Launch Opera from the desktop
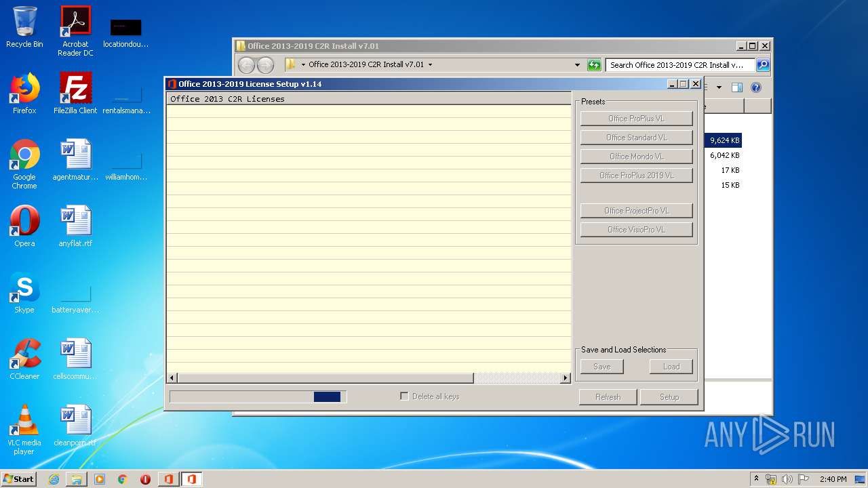The width and height of the screenshot is (868, 488). click(24, 226)
